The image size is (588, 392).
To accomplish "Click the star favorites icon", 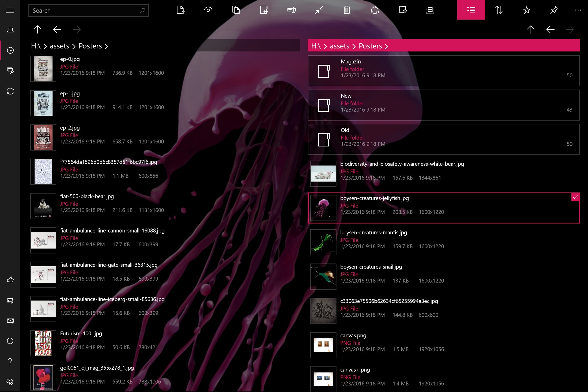I will click(526, 10).
